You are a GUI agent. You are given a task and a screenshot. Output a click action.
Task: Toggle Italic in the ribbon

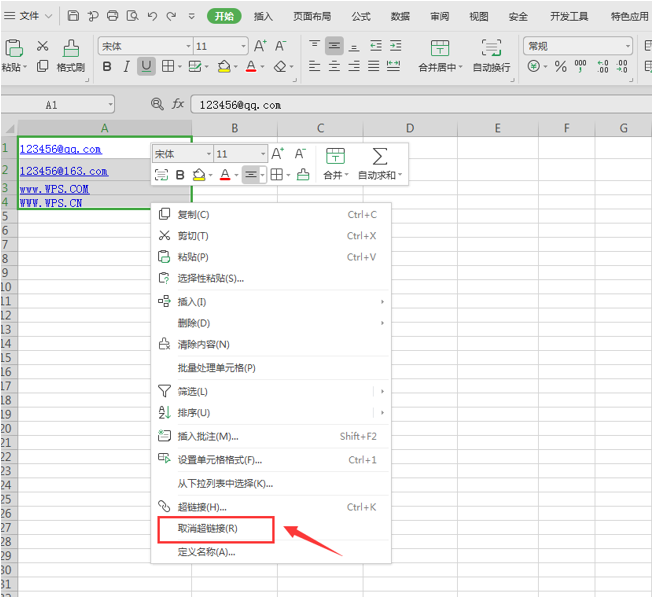coord(127,67)
